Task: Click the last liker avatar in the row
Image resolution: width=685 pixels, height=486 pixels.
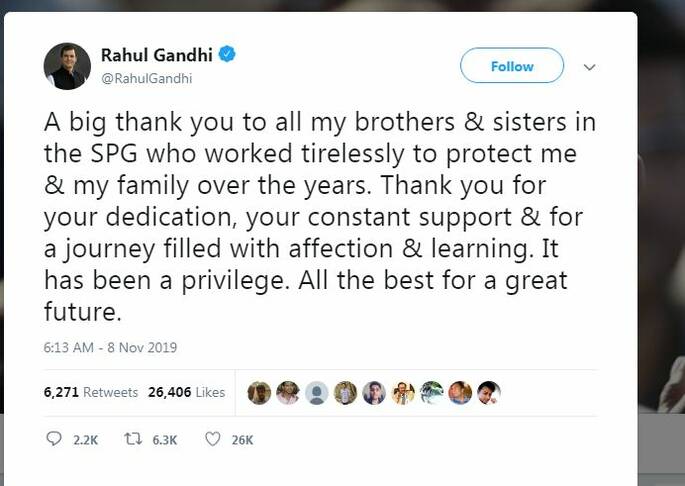Action: pyautogui.click(x=489, y=393)
